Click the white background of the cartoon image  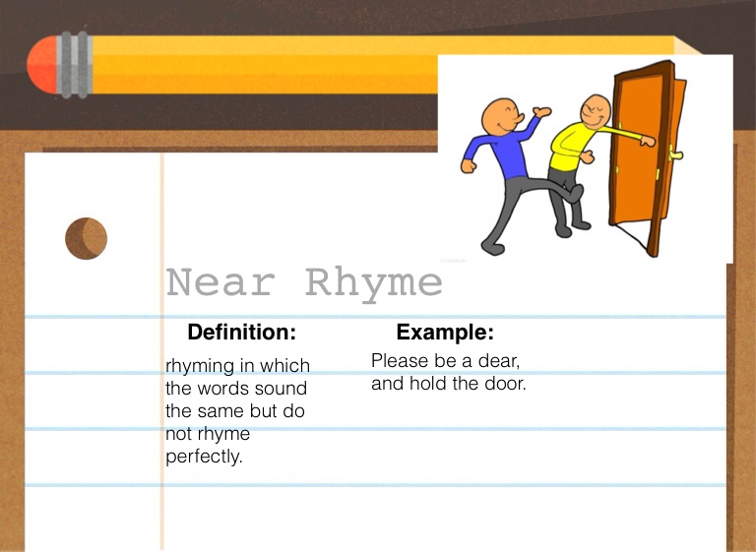point(709,226)
